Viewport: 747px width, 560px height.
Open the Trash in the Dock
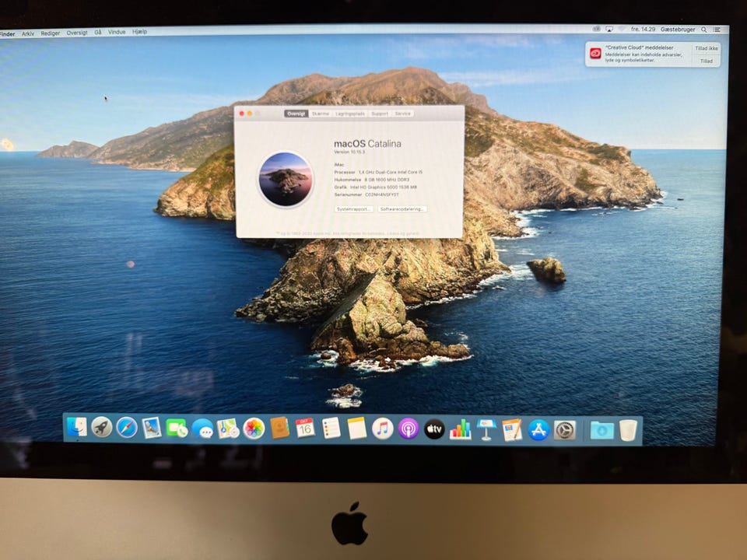[x=628, y=430]
